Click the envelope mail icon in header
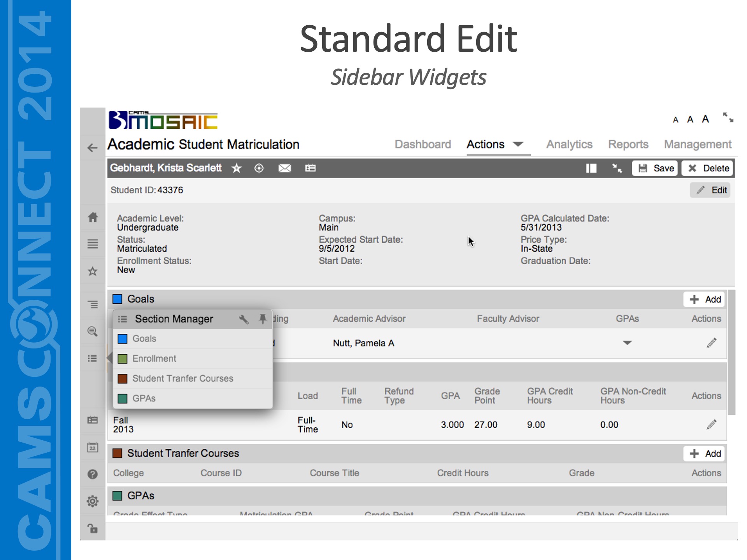 pos(284,168)
